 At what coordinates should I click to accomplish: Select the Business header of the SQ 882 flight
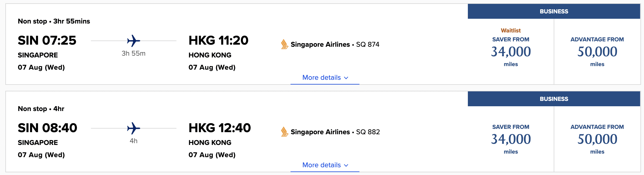pos(554,99)
